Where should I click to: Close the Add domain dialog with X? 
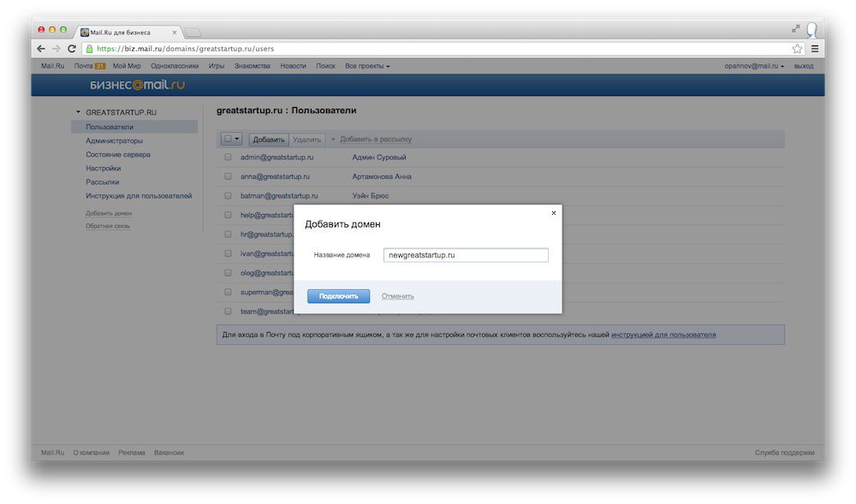pyautogui.click(x=554, y=213)
